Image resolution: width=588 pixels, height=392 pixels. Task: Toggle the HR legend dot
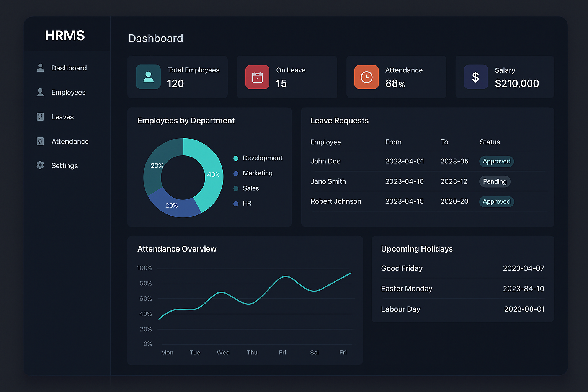(x=235, y=203)
